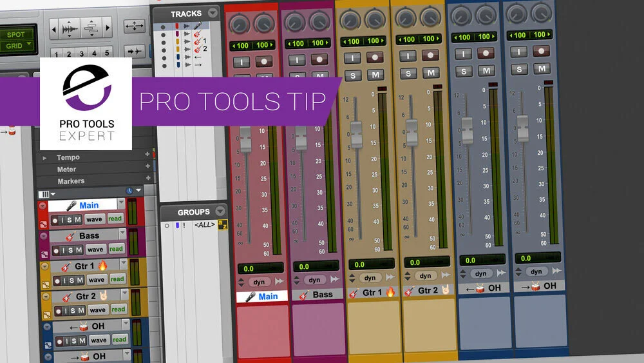Click the clock icon above the Main track
This screenshot has width=644, height=363.
[x=129, y=191]
